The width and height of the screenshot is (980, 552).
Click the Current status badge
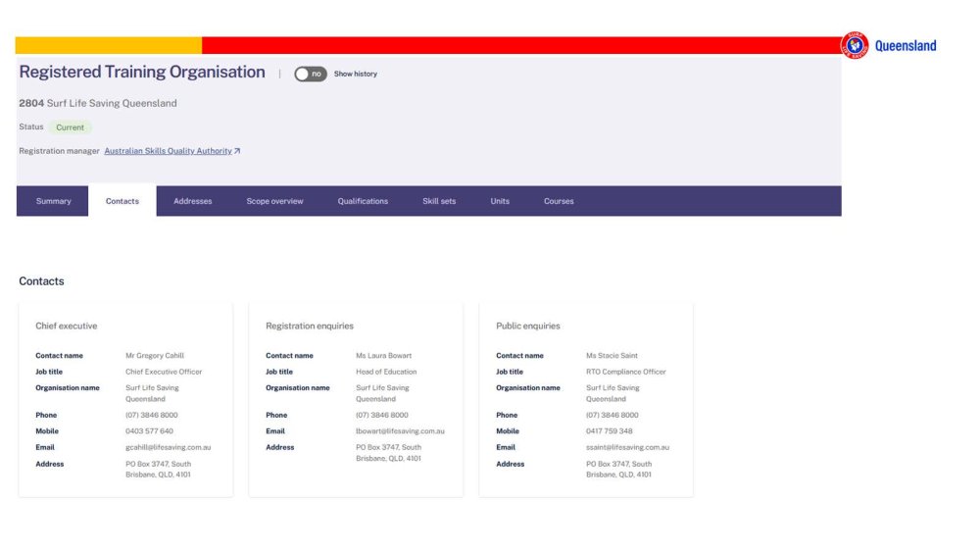pos(70,126)
